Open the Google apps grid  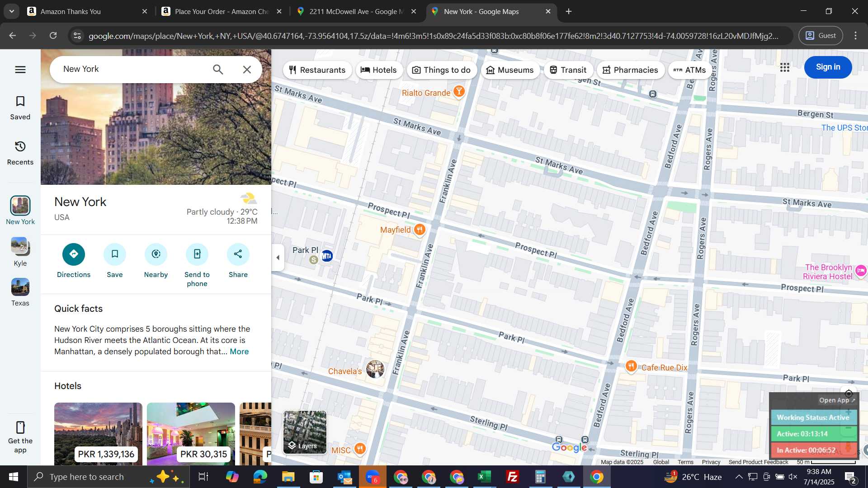[x=785, y=67]
